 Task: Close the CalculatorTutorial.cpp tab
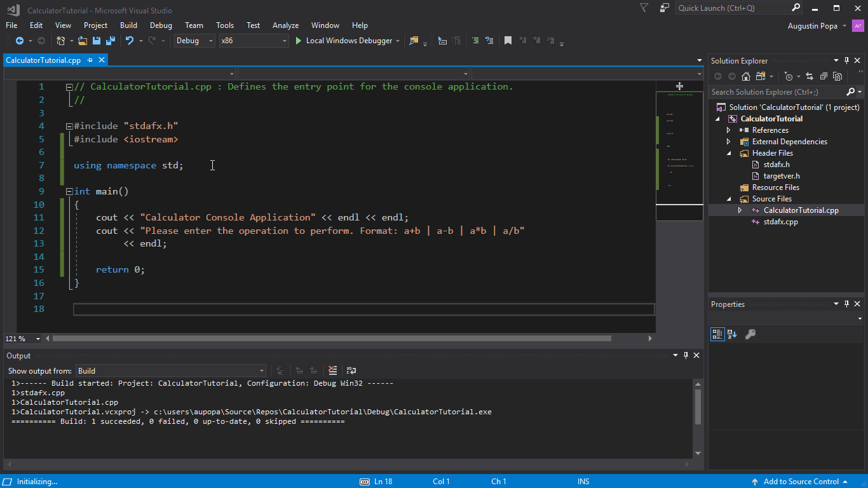(101, 60)
